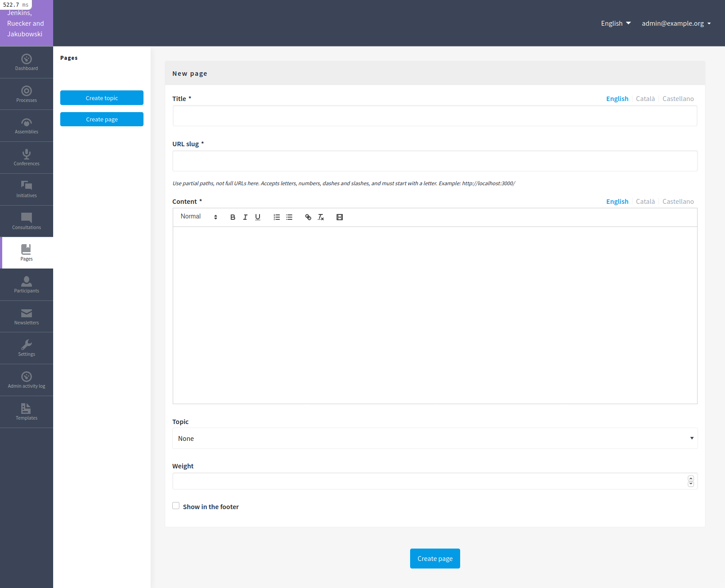Image resolution: width=725 pixels, height=588 pixels.
Task: Open Initiatives section
Action: point(27,190)
